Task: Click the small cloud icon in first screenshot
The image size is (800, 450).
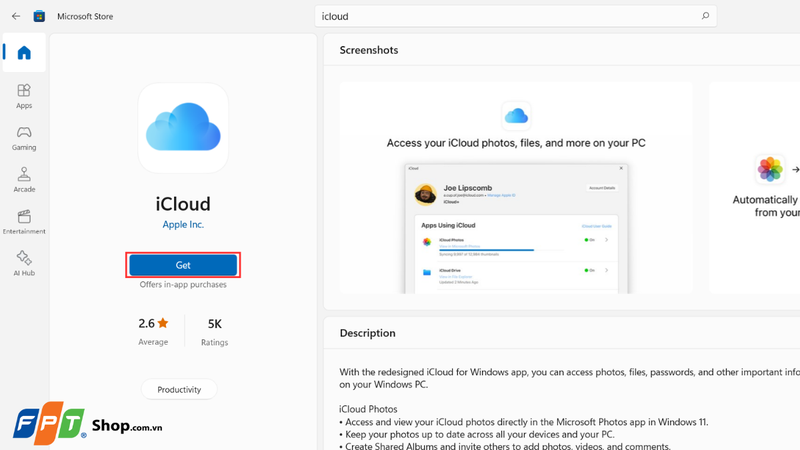Action: (x=516, y=116)
